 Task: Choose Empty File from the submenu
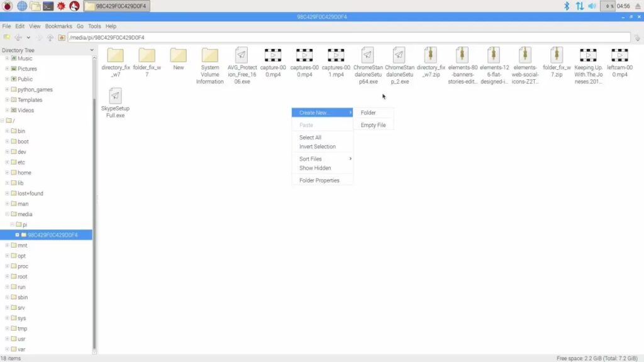[x=373, y=125]
